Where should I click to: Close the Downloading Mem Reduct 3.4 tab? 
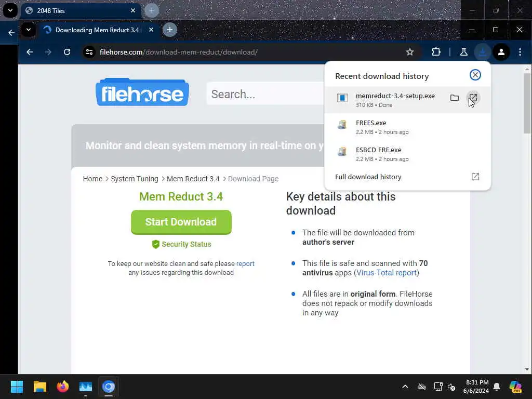pos(151,30)
